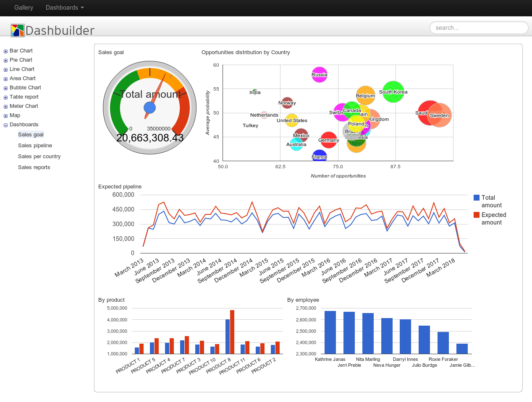This screenshot has width=532, height=402.
Task: Expand the Map node plus icon
Action: point(5,115)
